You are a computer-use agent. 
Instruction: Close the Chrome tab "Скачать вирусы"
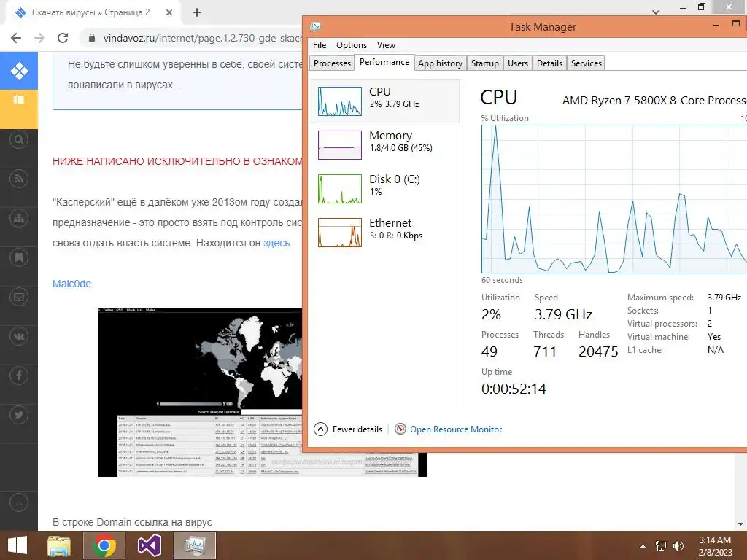click(169, 12)
